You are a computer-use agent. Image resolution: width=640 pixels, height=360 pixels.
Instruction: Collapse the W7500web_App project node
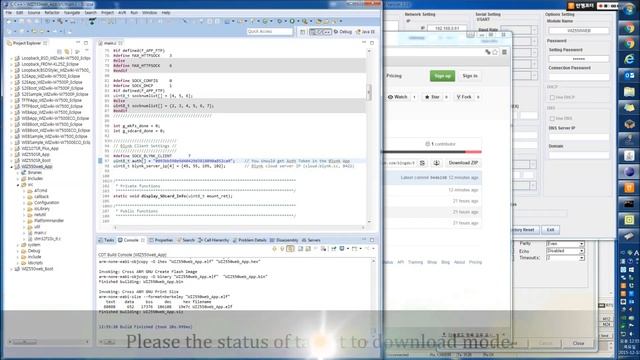point(11,167)
